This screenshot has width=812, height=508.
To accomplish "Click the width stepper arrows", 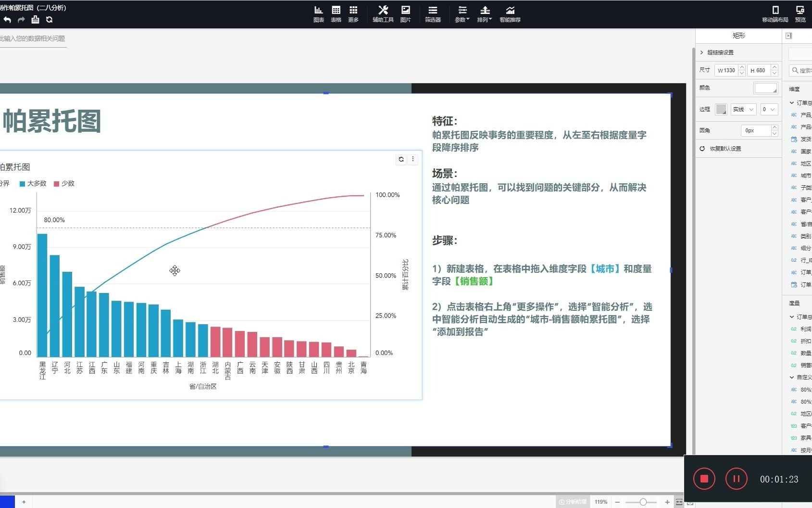I will point(742,70).
